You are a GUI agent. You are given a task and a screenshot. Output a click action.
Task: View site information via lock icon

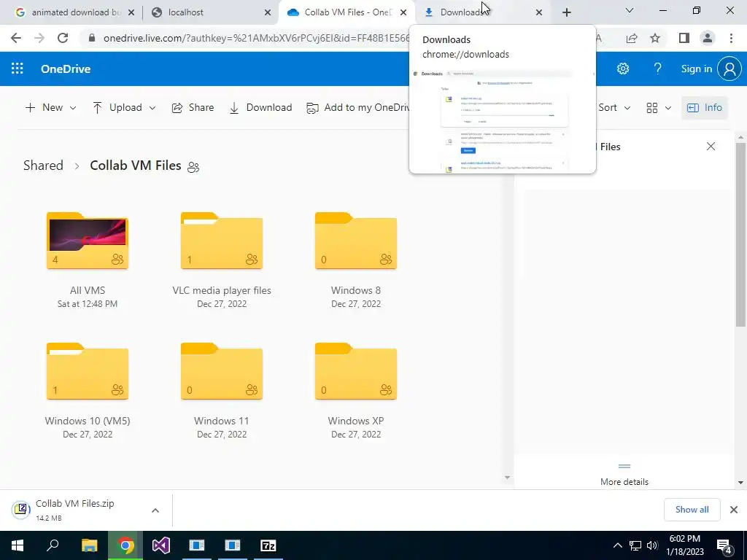click(92, 38)
